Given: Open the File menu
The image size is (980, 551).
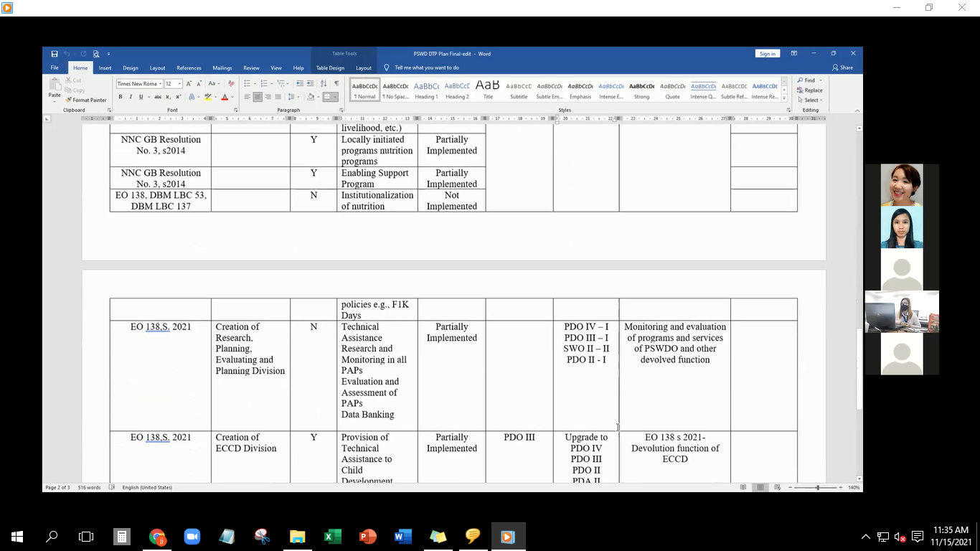Looking at the screenshot, I should point(55,68).
